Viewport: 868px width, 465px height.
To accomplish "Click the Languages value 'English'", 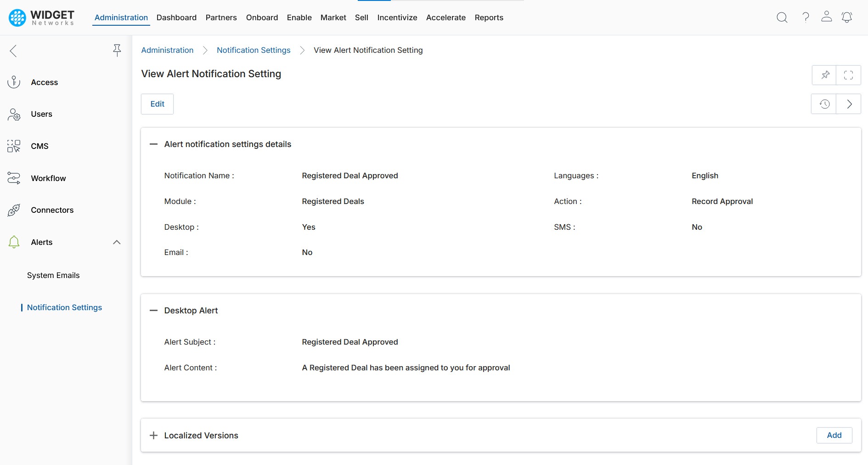I will click(705, 176).
